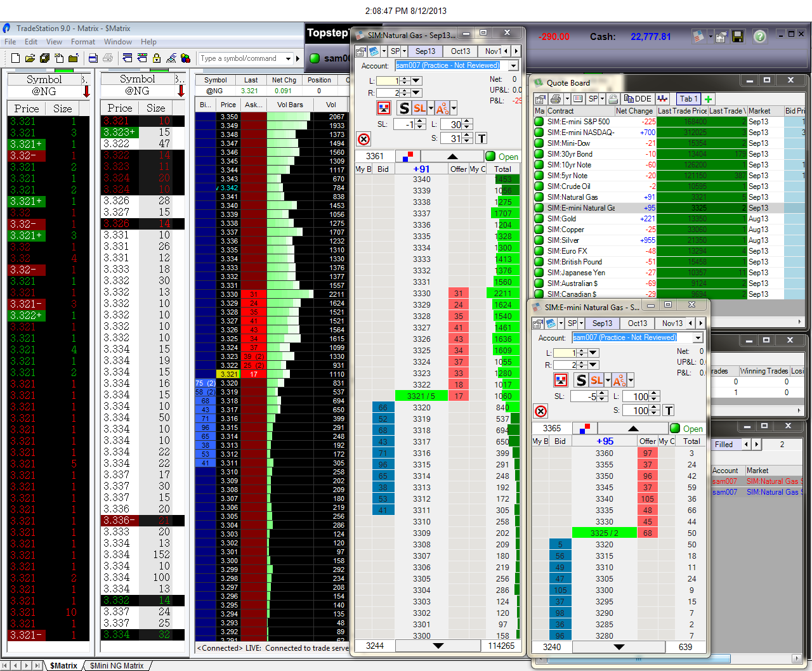Switch to the $Mini NG Matrix tab at the bottom
Viewport: 812px width, 671px height.
[x=117, y=665]
